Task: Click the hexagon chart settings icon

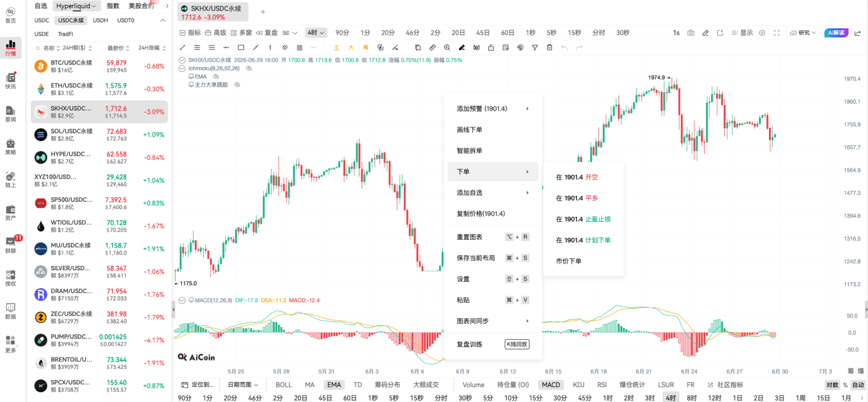Action: 762,33
